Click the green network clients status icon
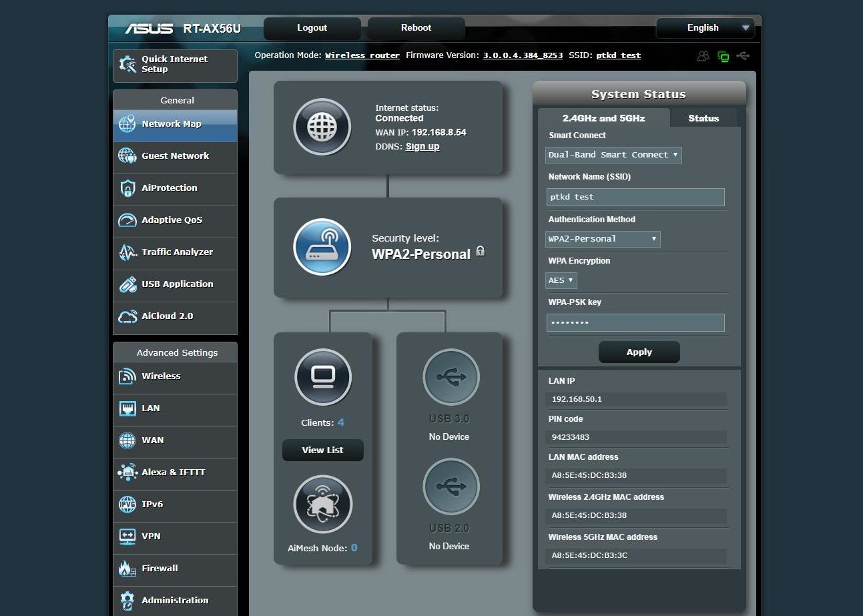This screenshot has height=616, width=863. coord(723,56)
